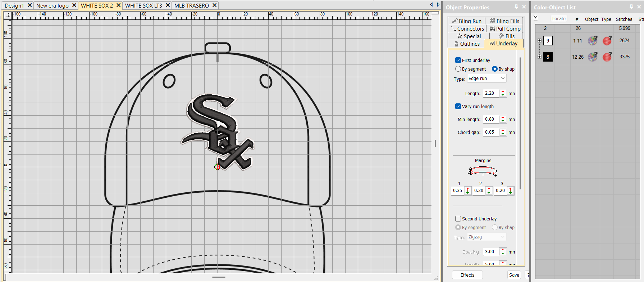Open the Pull Comp properties tab
The image size is (644, 282).
pos(505,28)
